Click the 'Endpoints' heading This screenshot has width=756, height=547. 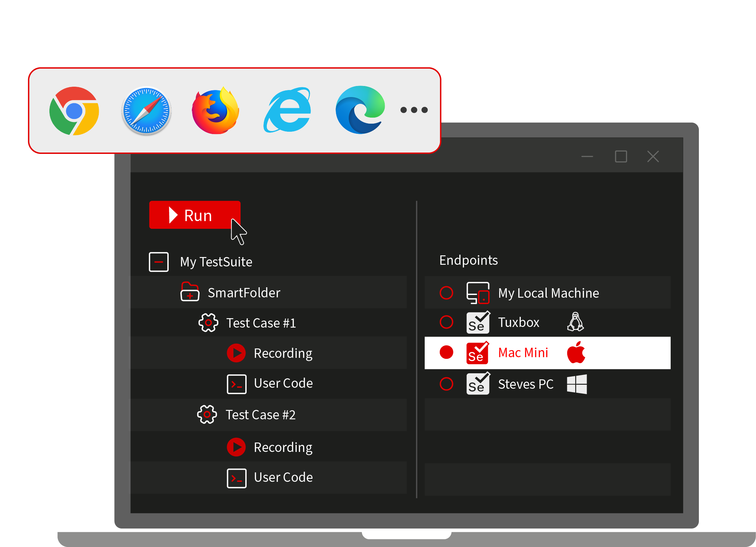tap(468, 260)
